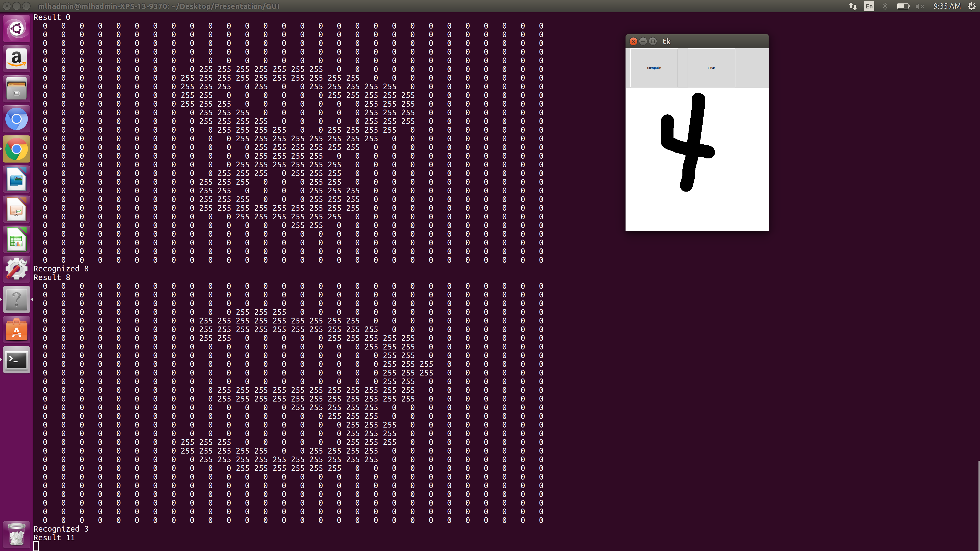Click the drawing canvas with digit 4
Viewport: 980px width, 551px height.
click(696, 159)
